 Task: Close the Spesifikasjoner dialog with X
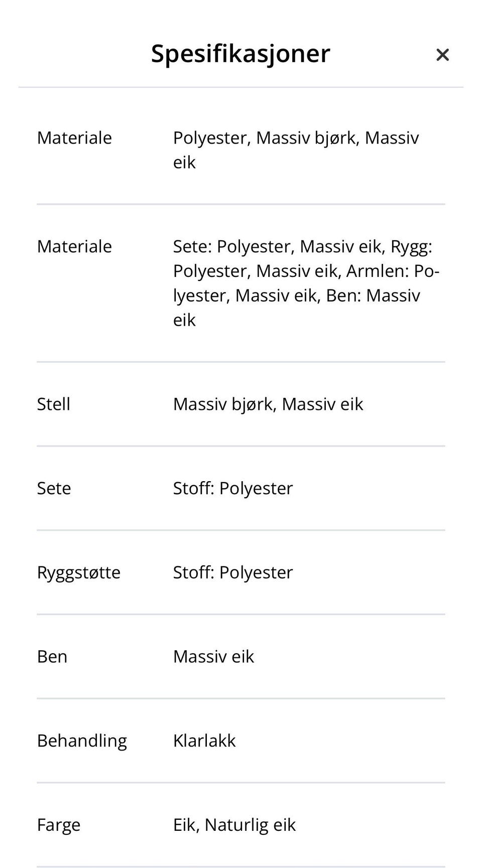(x=442, y=55)
